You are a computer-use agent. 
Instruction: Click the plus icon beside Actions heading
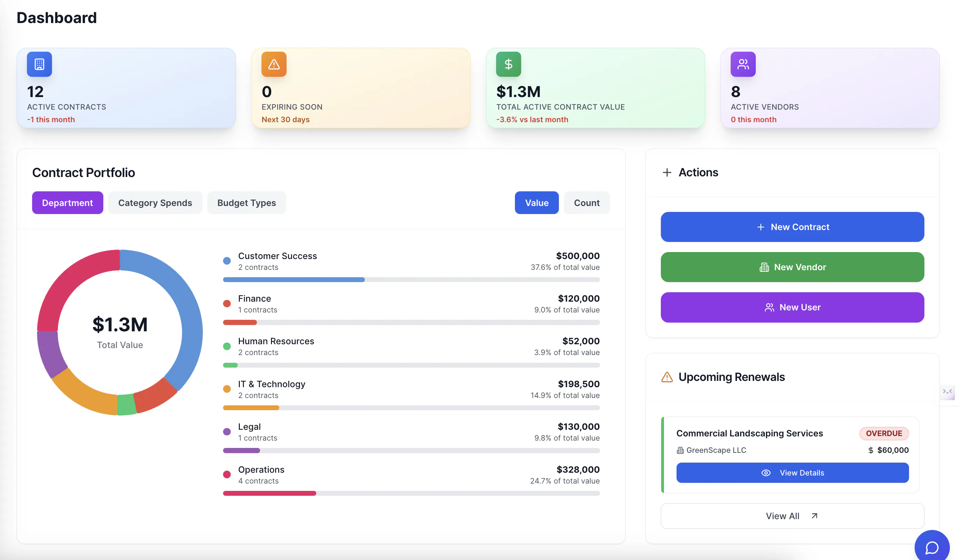coord(667,172)
